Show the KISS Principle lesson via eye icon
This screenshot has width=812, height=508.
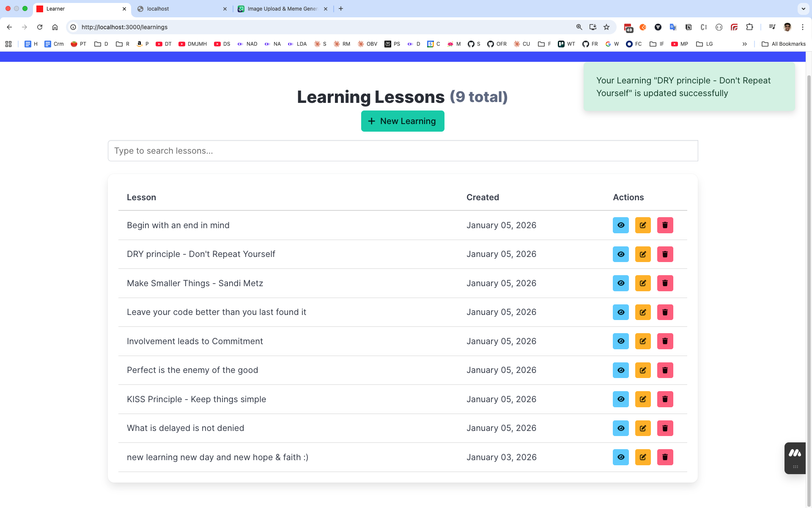pos(620,399)
